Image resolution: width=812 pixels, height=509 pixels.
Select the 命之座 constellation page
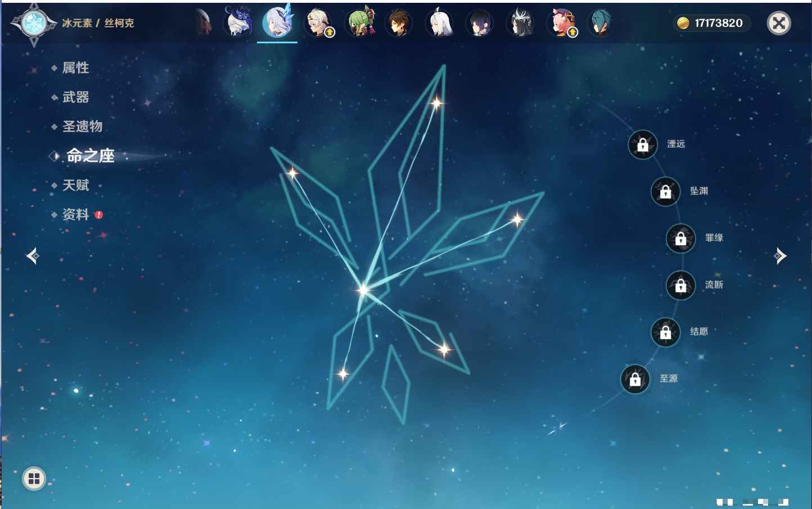pyautogui.click(x=90, y=156)
